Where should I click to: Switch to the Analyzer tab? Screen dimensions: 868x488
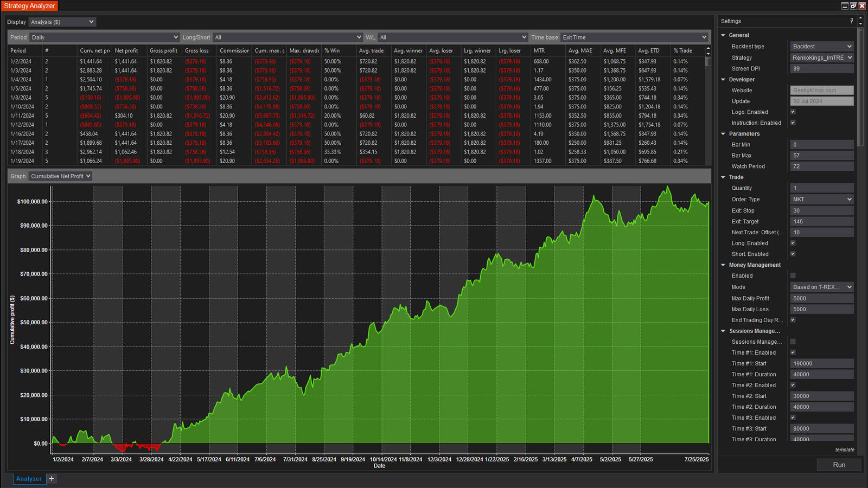[x=29, y=479]
